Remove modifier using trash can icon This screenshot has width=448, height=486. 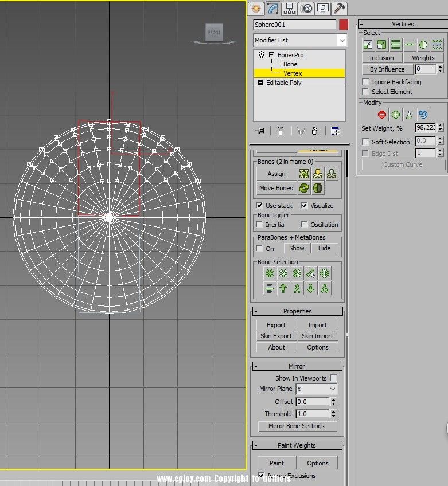point(314,131)
